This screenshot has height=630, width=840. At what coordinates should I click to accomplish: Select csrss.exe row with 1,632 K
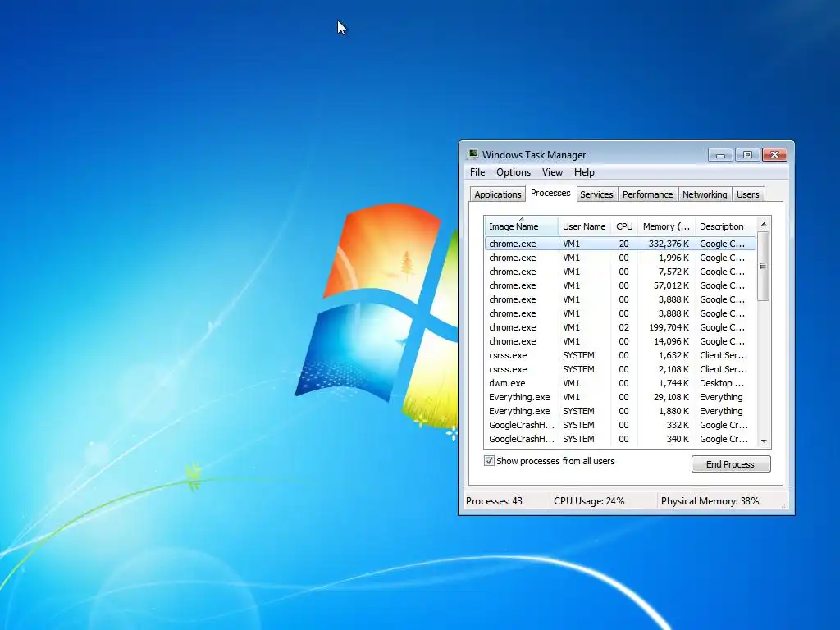click(x=620, y=355)
